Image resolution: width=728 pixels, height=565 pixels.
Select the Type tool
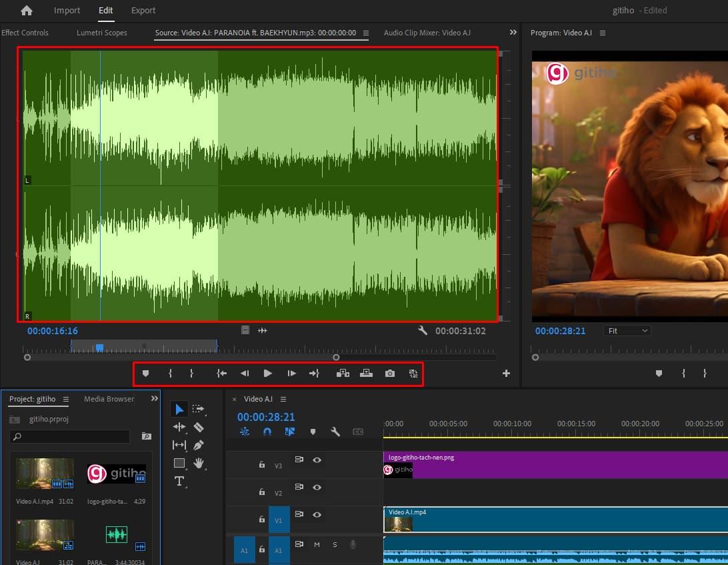[179, 481]
